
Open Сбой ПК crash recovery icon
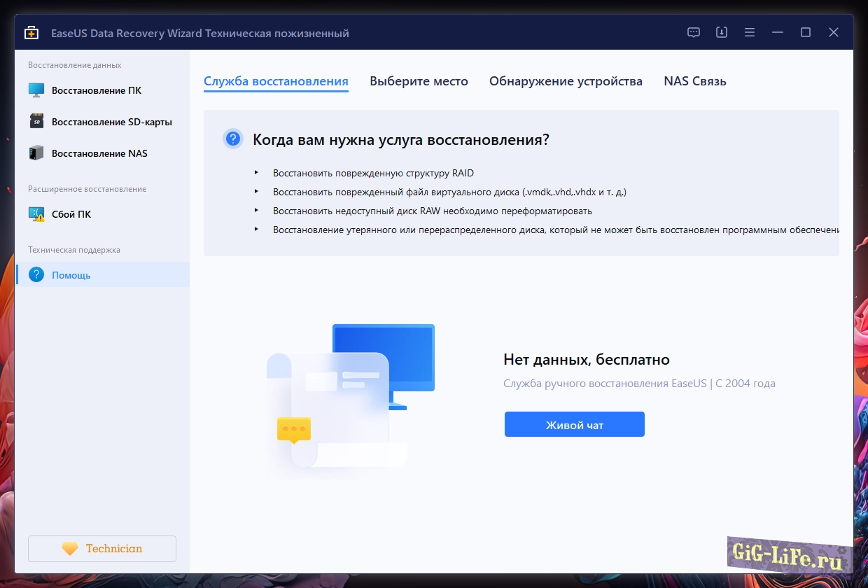pyautogui.click(x=36, y=214)
